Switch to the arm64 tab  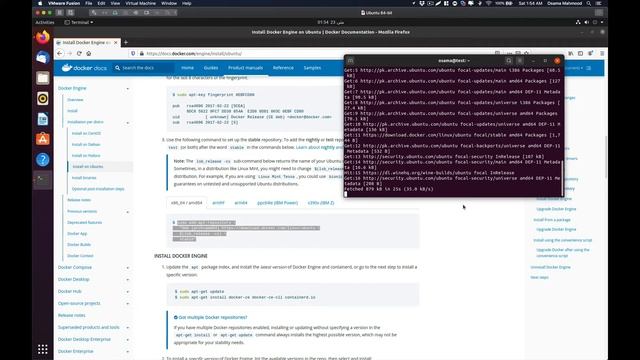[241, 202]
